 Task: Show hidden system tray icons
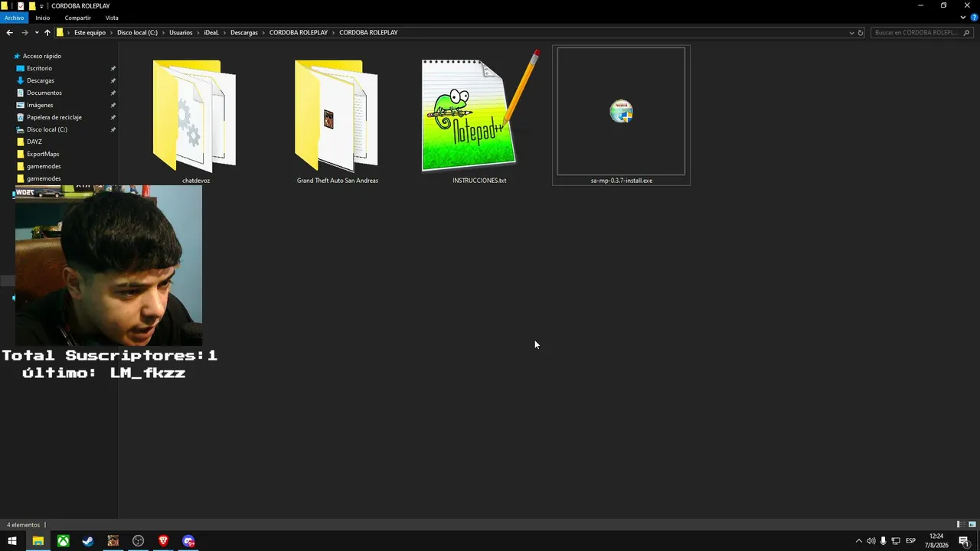[858, 541]
